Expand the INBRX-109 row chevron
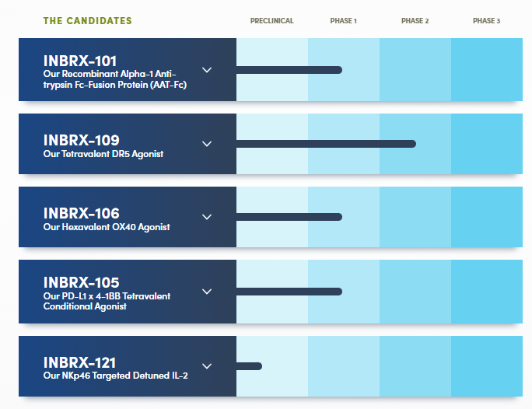 207,144
